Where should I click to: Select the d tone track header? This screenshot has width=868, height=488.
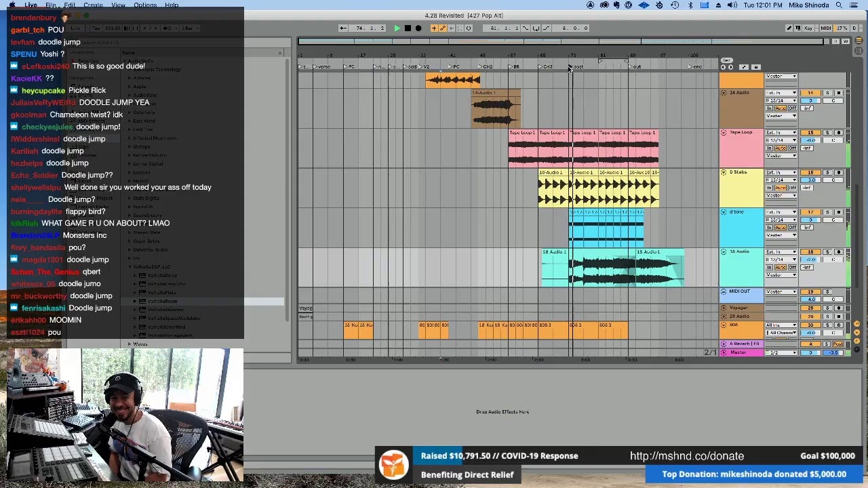(742, 228)
